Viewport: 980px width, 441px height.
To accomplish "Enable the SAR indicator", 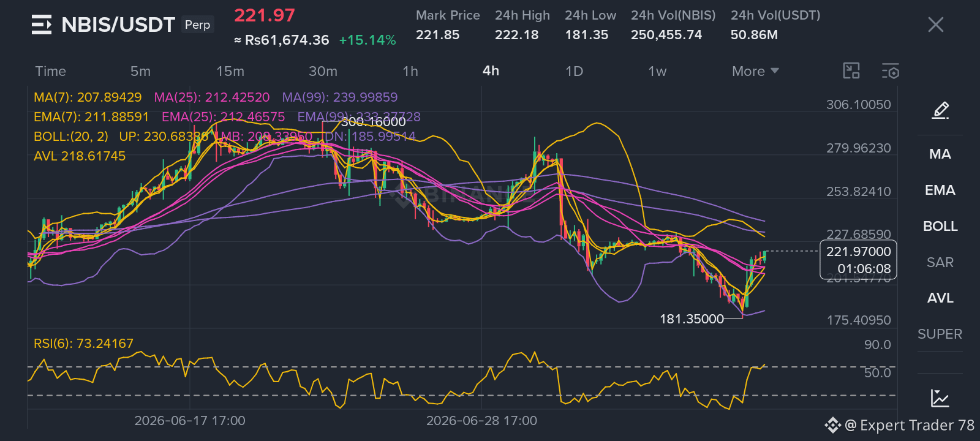I will click(x=940, y=262).
